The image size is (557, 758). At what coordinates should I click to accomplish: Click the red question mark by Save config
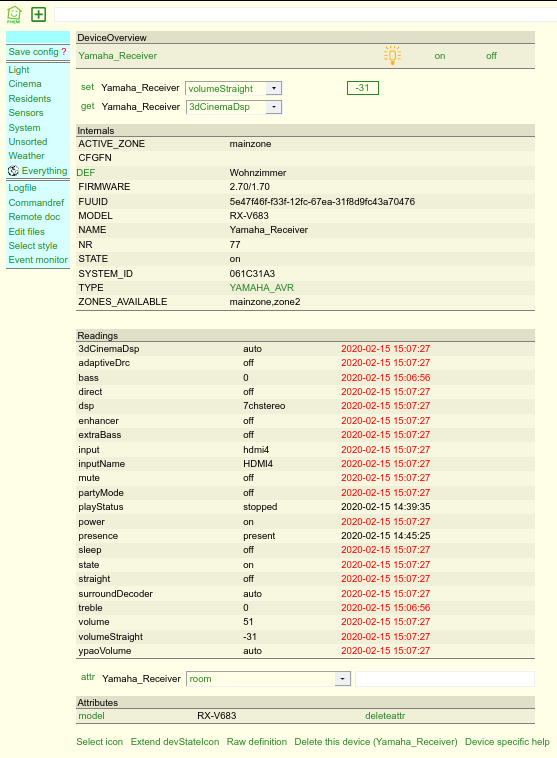tap(64, 52)
